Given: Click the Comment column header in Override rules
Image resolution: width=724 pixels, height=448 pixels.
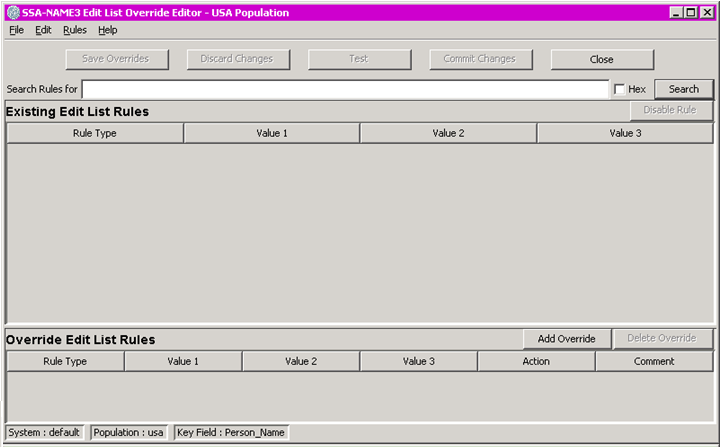Looking at the screenshot, I should [654, 361].
